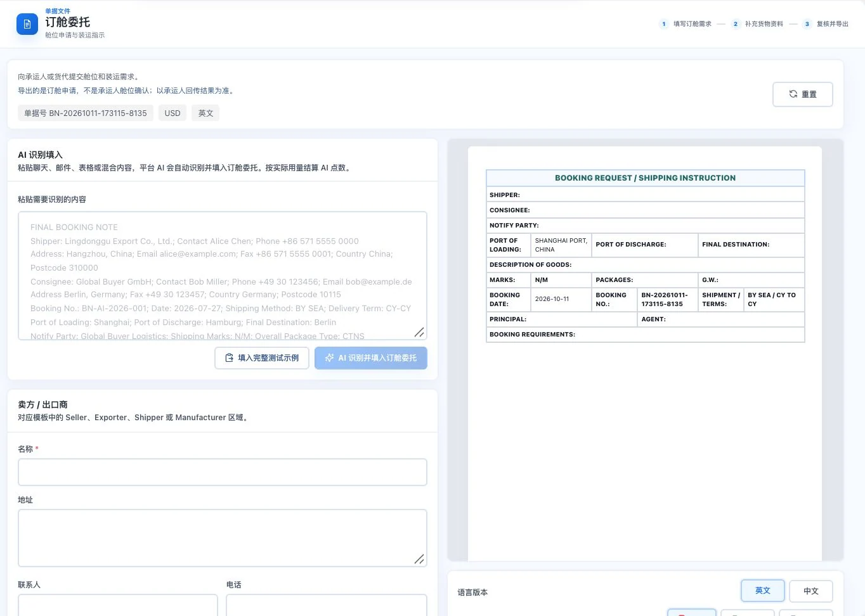The height and width of the screenshot is (616, 865).
Task: Click the SHIPPER: row in preview
Action: (646, 195)
